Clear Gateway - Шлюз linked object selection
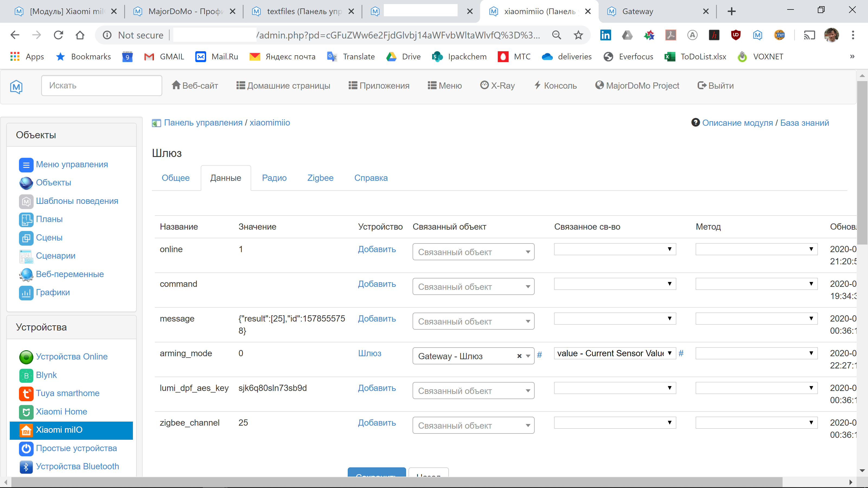This screenshot has width=868, height=488. point(519,356)
